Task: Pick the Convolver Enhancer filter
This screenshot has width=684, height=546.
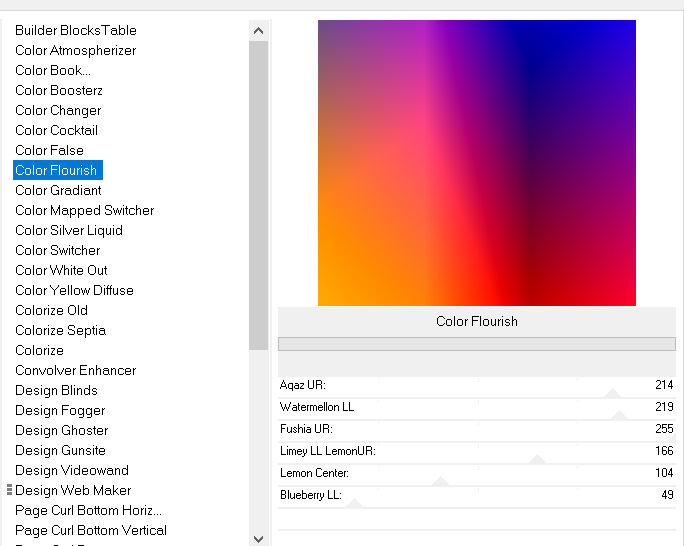Action: 75,370
